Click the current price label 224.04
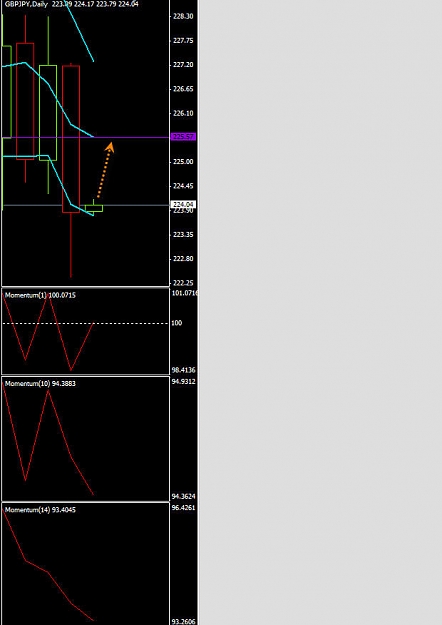 tap(183, 204)
